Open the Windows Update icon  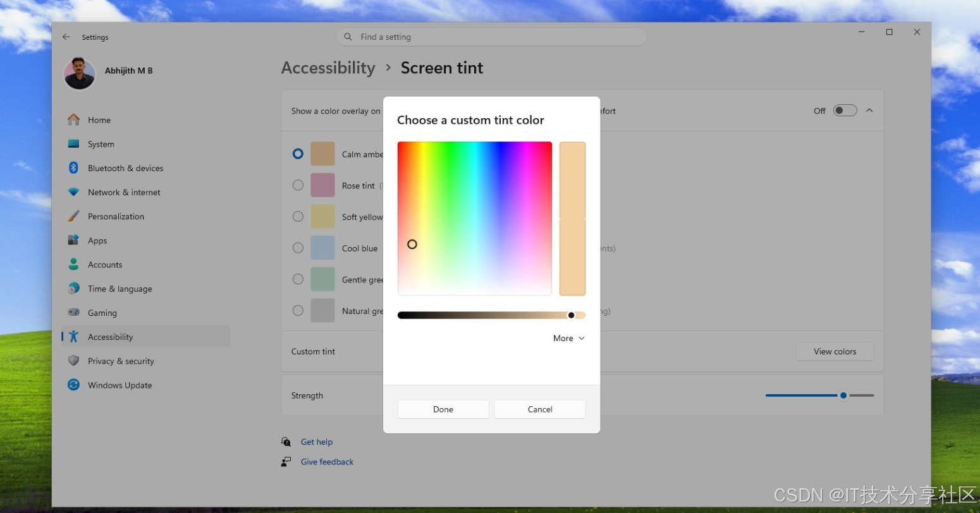(74, 385)
